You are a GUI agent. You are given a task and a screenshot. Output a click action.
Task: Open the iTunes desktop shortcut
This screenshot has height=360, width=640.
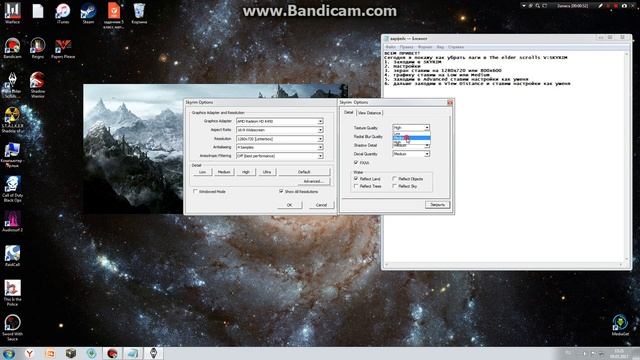(63, 13)
